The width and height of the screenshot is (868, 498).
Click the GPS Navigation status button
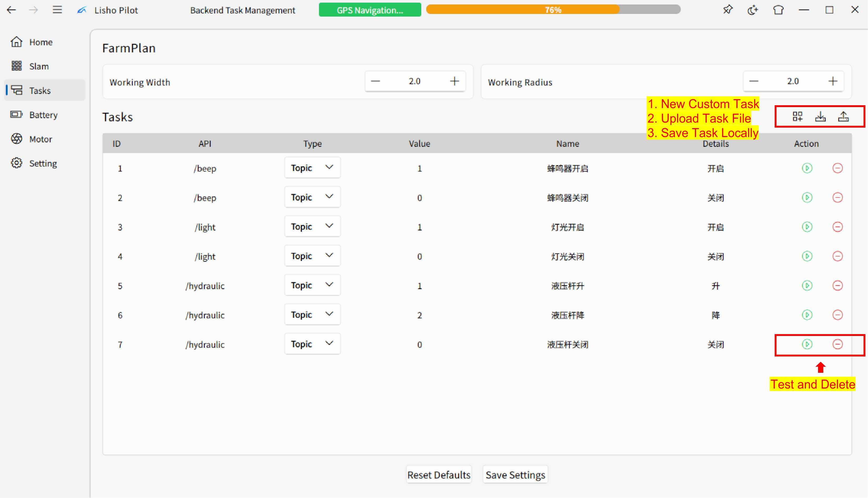[x=370, y=10]
